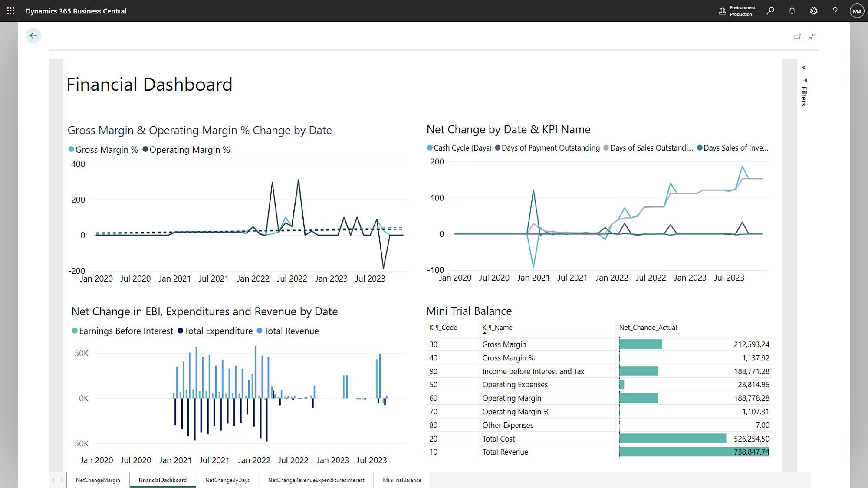Click the back arrow button
The width and height of the screenshot is (868, 488).
33,36
